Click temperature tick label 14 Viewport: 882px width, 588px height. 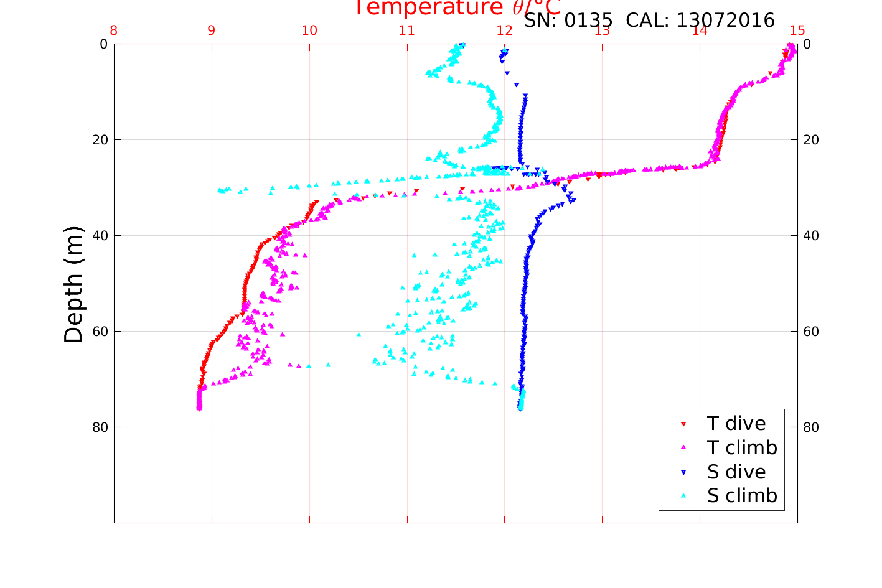pyautogui.click(x=700, y=30)
